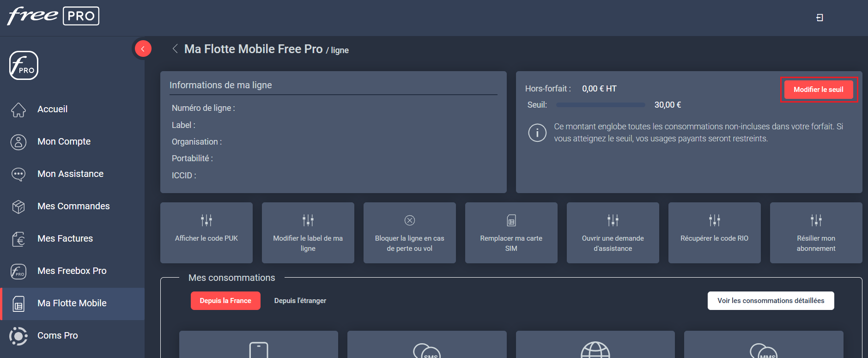
Task: Click the Seuil progress bar
Action: click(x=601, y=105)
